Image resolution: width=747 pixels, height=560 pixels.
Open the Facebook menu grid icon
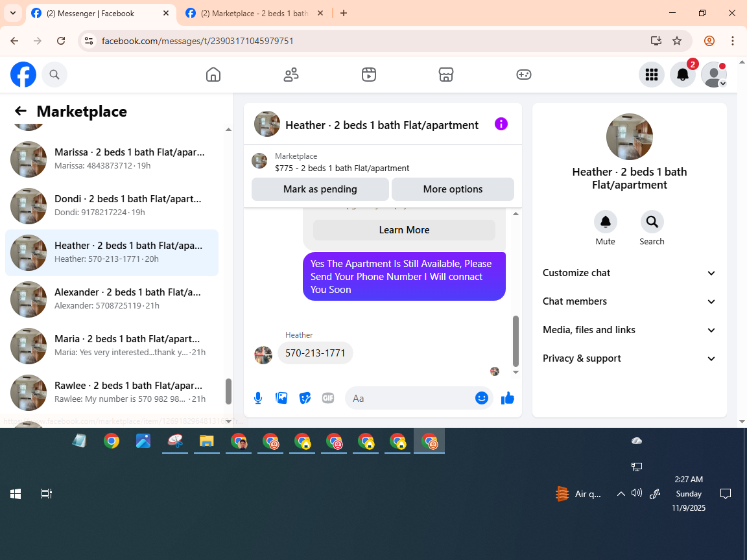pyautogui.click(x=651, y=75)
